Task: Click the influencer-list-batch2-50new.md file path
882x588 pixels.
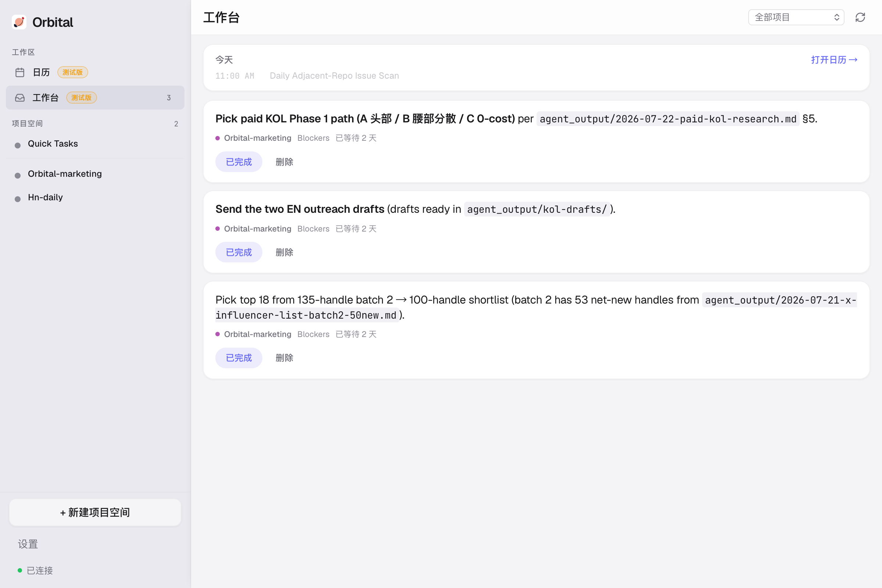Action: pos(536,308)
